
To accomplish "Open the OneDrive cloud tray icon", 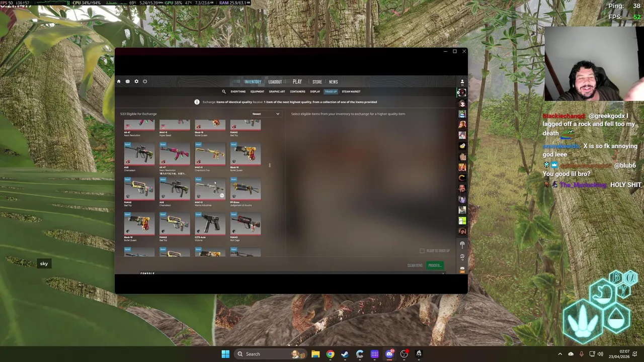I will 571,354.
